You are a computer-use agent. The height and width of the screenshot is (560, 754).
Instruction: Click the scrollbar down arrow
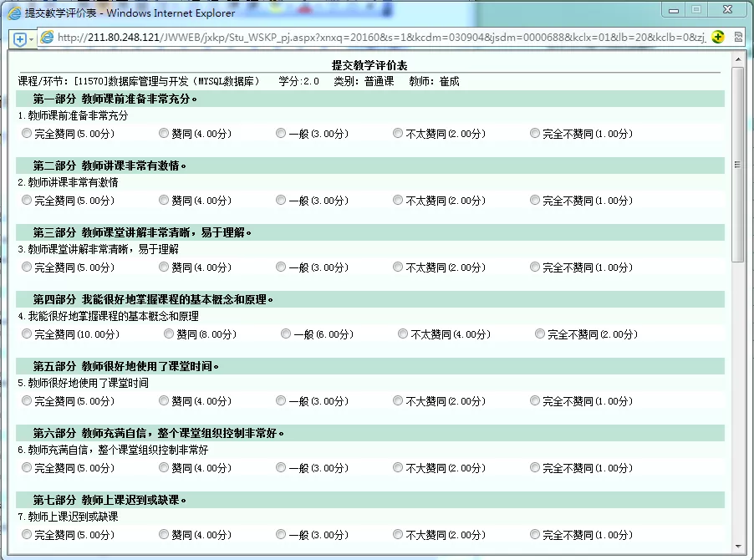(x=737, y=547)
